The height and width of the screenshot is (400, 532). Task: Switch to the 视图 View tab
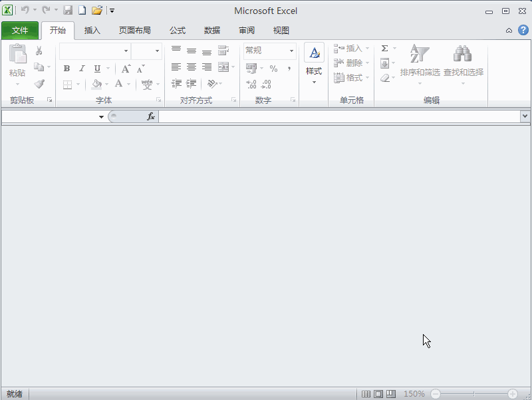point(281,31)
